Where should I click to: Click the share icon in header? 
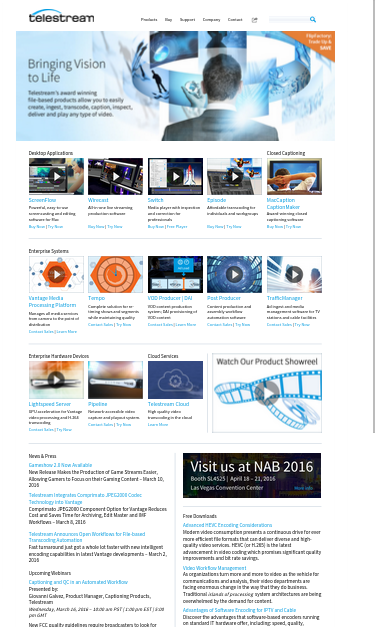pos(254,20)
